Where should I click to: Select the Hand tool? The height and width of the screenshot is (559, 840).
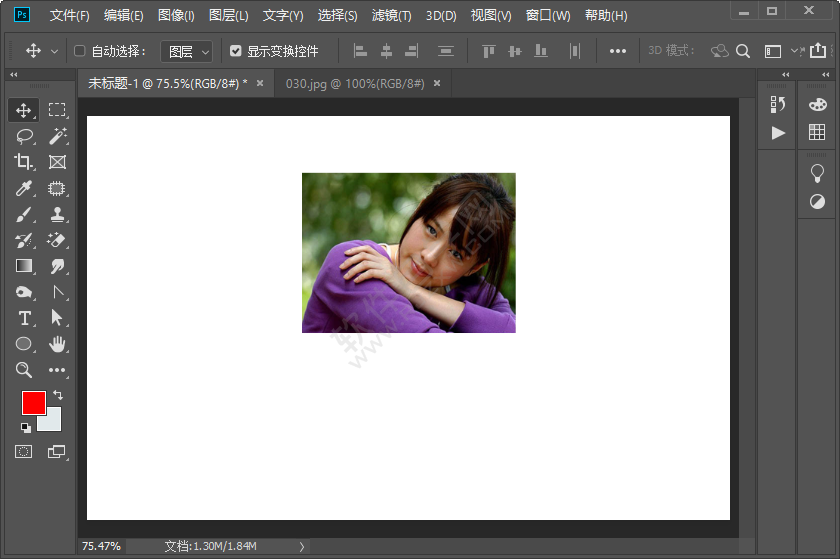(x=57, y=344)
